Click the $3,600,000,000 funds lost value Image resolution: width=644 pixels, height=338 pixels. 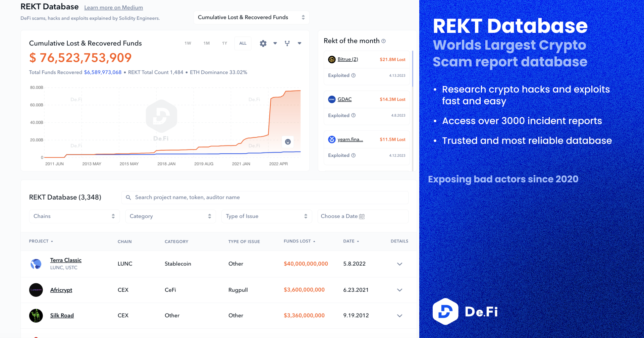point(304,290)
